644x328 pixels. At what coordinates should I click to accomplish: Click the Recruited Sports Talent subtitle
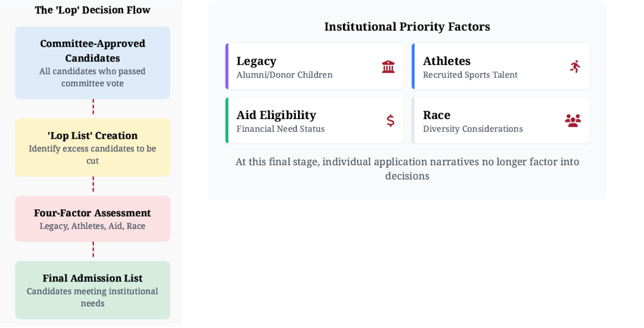point(470,75)
